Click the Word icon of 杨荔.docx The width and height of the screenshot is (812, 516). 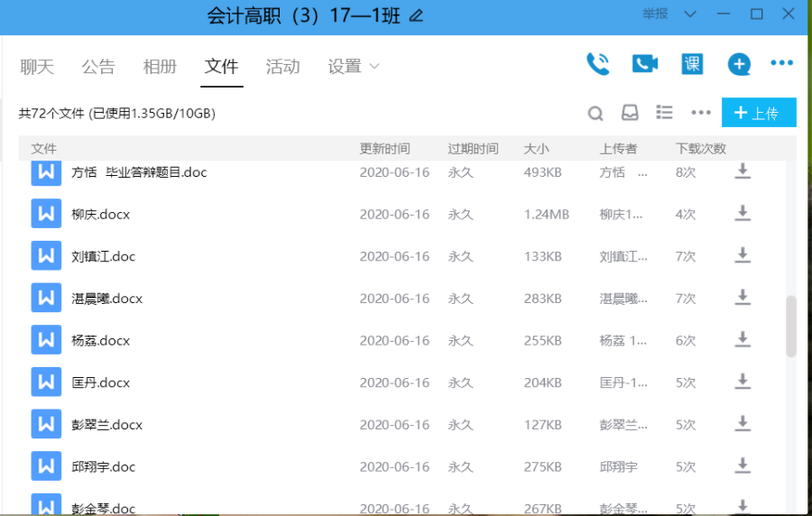click(46, 339)
